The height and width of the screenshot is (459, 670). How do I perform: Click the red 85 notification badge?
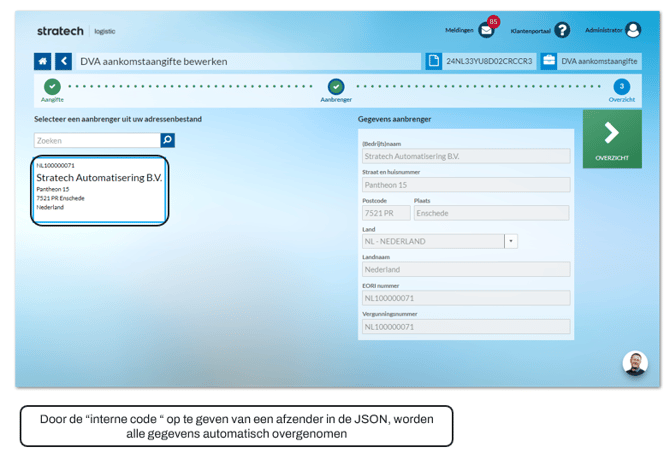[x=494, y=21]
